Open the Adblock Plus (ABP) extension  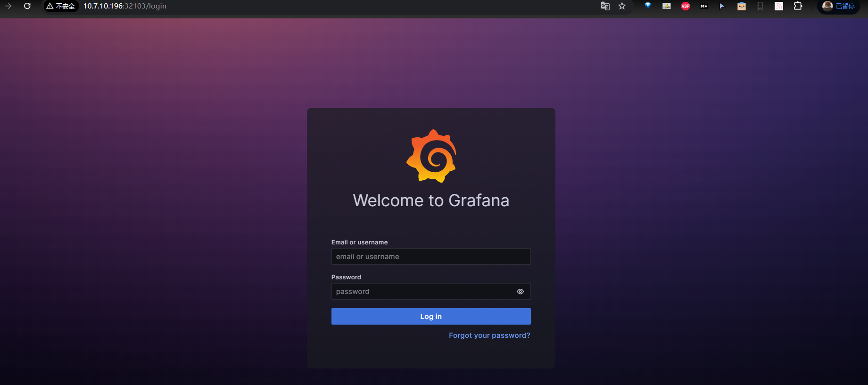click(x=686, y=6)
